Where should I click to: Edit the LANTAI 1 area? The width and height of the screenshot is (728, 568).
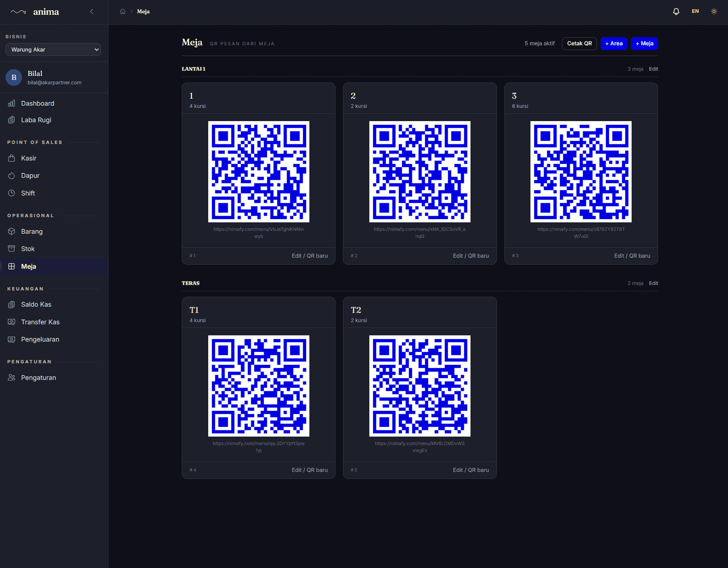click(x=653, y=69)
